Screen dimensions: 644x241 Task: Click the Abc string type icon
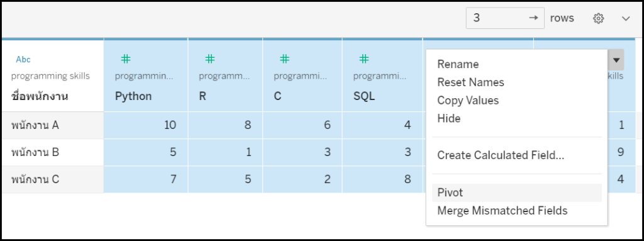(23, 60)
